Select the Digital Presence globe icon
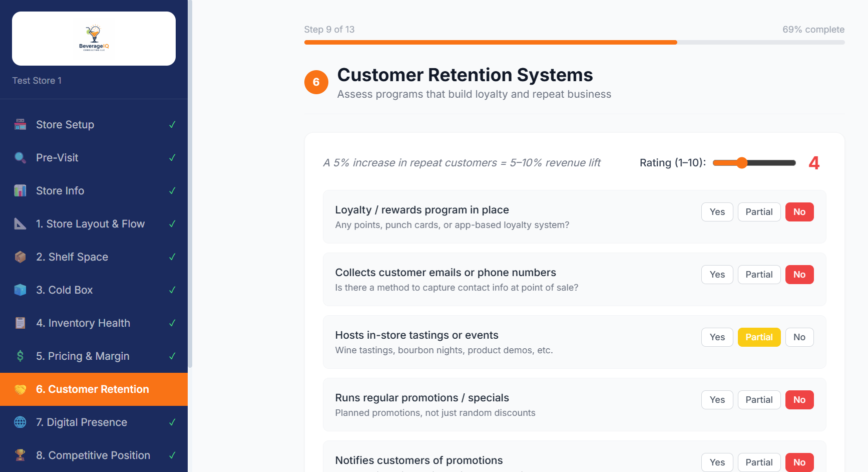Screen dimensions: 868x472 20,422
